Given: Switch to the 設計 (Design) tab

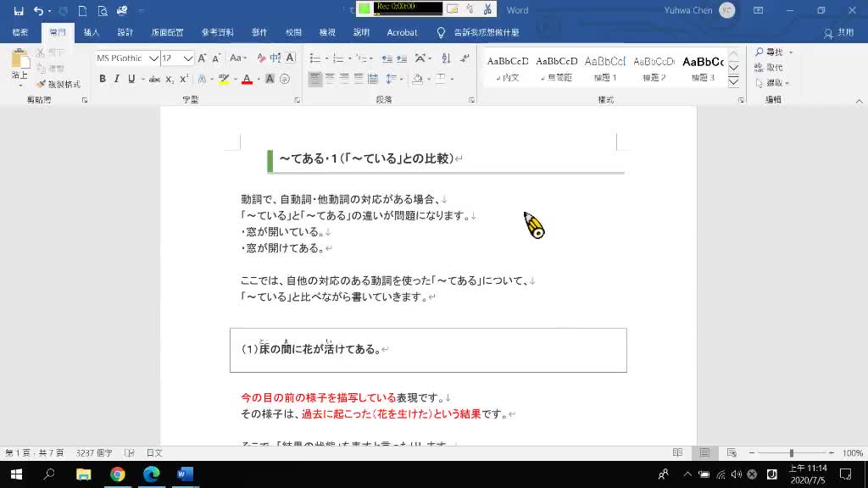Looking at the screenshot, I should [125, 33].
